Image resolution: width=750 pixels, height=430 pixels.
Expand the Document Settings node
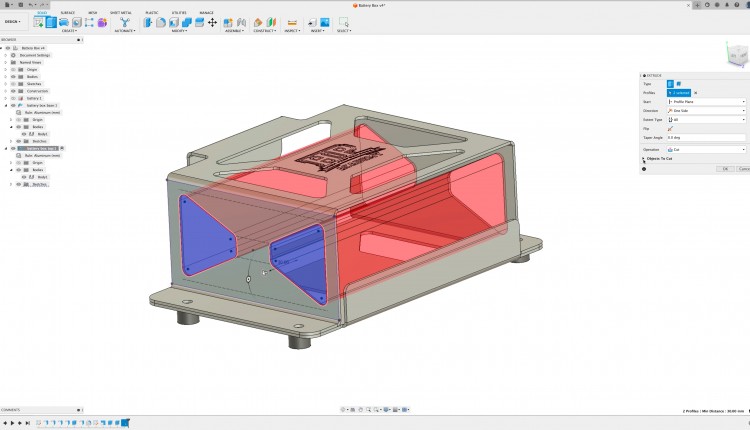pos(6,55)
